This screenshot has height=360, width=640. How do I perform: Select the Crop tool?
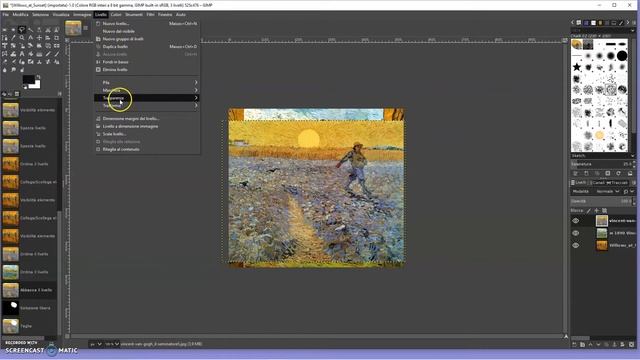pyautogui.click(x=56, y=38)
